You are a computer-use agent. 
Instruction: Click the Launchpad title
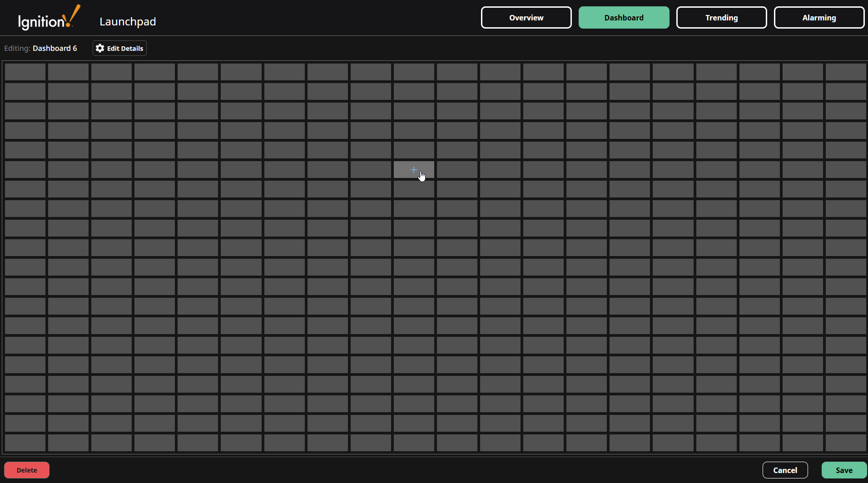coord(128,21)
